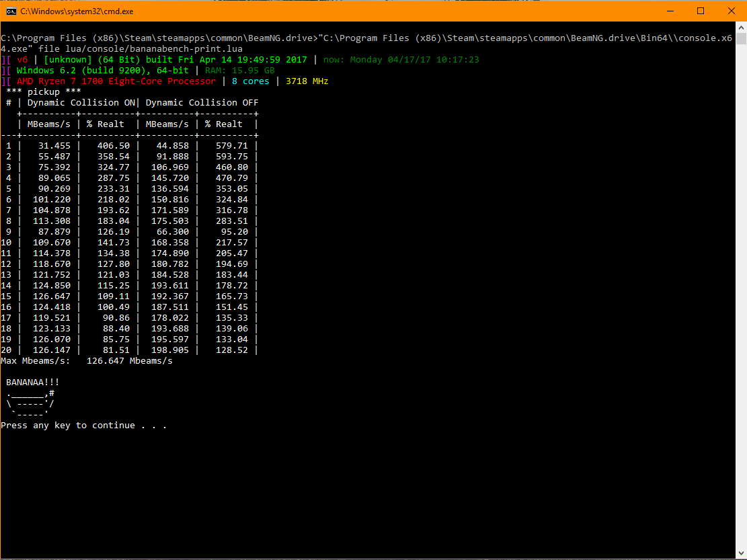
Task: Click value 127.80 in row 12
Action: click(114, 264)
